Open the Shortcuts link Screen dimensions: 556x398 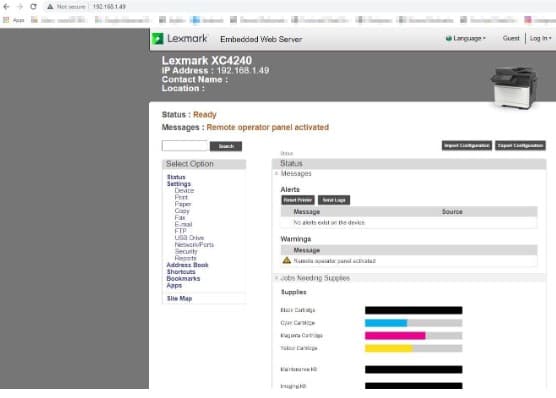click(181, 272)
